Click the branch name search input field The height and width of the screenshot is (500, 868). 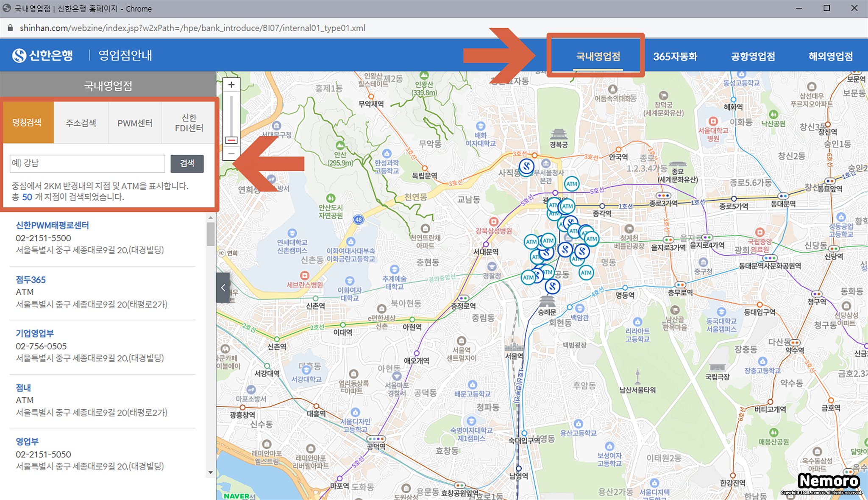[x=87, y=163]
